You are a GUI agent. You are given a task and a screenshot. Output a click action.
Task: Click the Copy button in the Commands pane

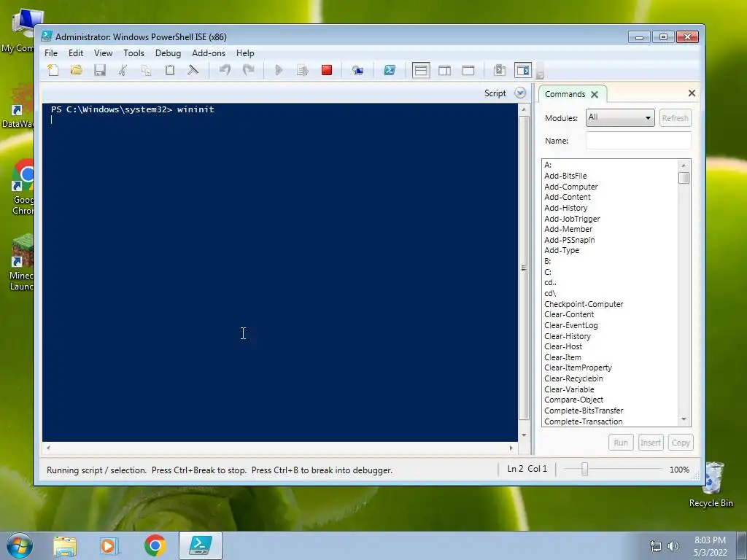(681, 443)
